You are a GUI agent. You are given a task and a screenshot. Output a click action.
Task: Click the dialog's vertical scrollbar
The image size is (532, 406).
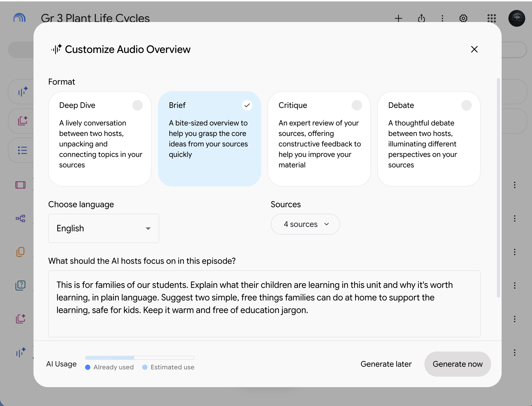tap(498, 188)
